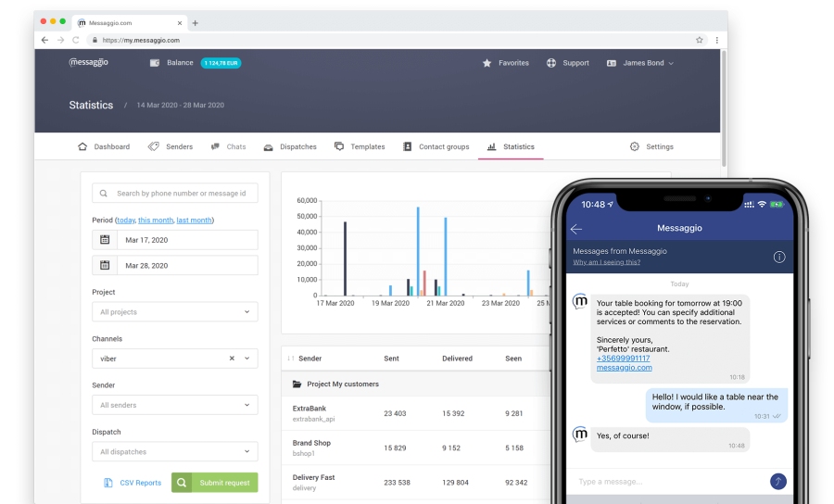Edit the end date field Mar 28, 2020

pos(187,265)
